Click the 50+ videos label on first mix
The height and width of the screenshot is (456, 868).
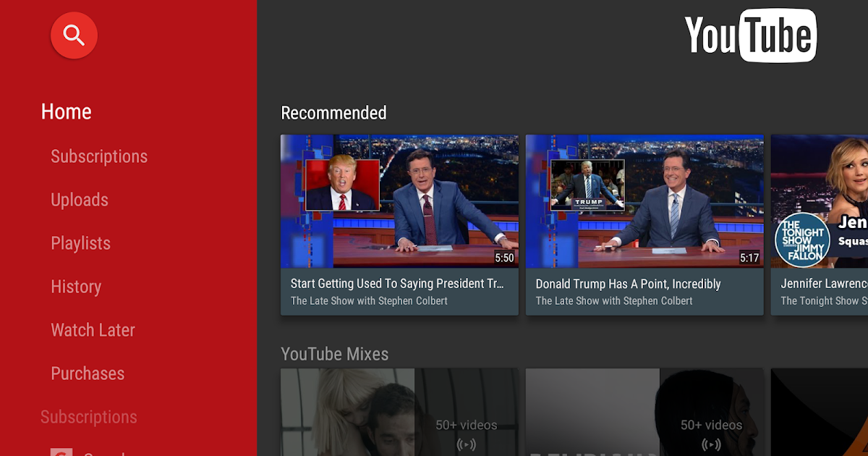467,425
